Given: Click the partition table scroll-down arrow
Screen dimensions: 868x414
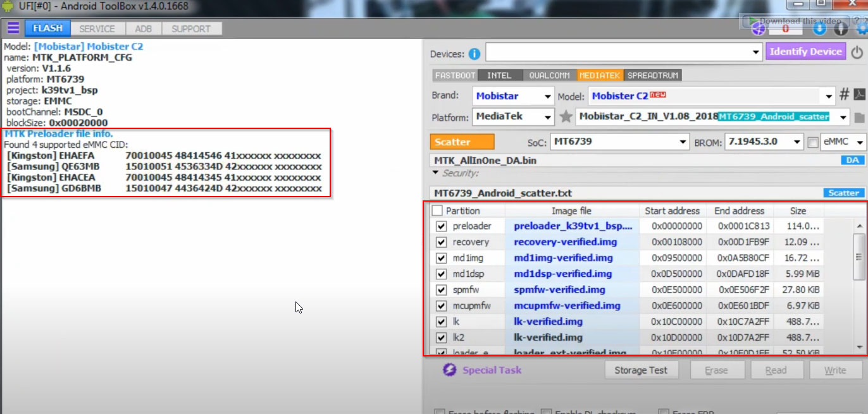Looking at the screenshot, I should coord(859,347).
